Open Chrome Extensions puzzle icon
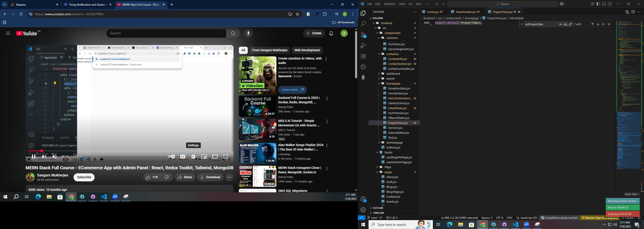 tap(325, 14)
